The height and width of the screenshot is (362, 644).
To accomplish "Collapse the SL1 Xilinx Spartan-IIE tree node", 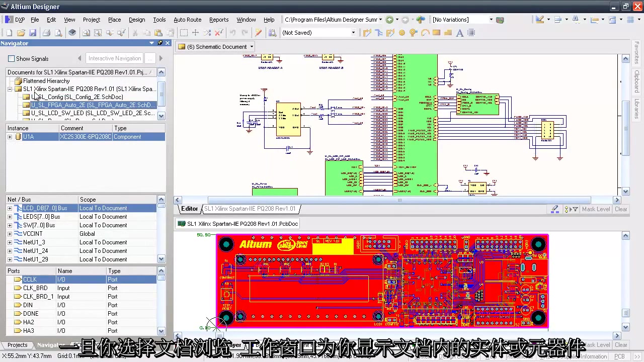I will pos(10,88).
